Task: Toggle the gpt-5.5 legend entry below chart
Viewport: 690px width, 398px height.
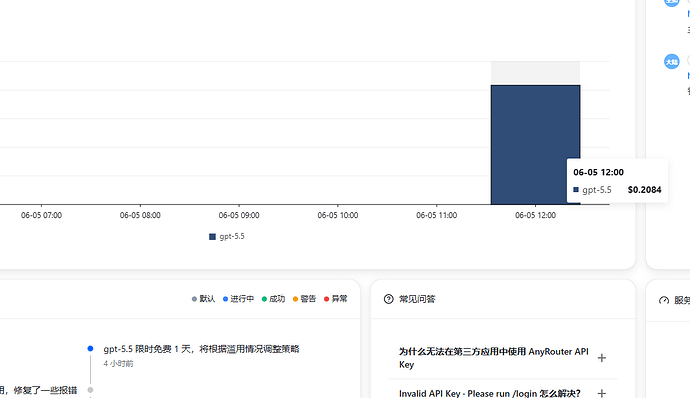Action: pyautogui.click(x=227, y=236)
